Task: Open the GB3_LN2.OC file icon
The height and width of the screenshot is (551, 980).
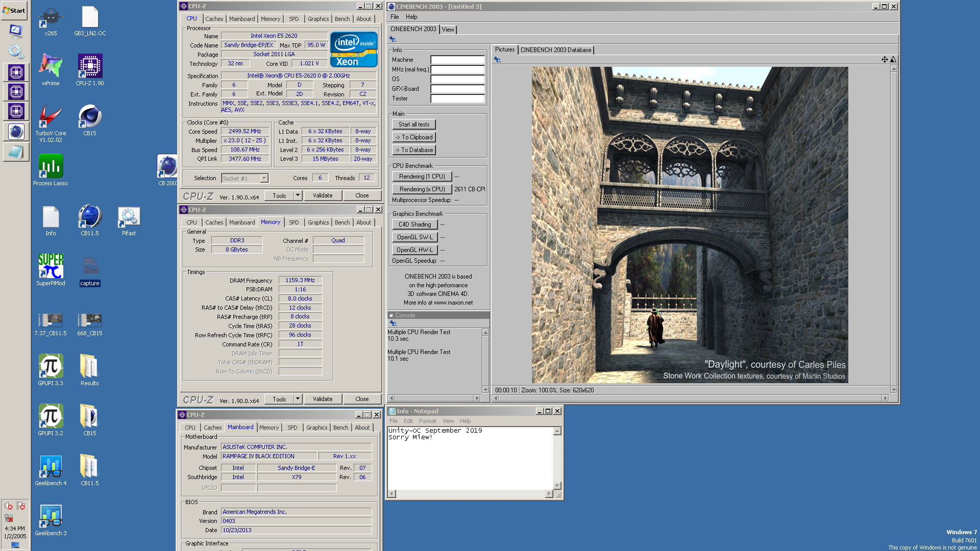Action: pos(90,21)
